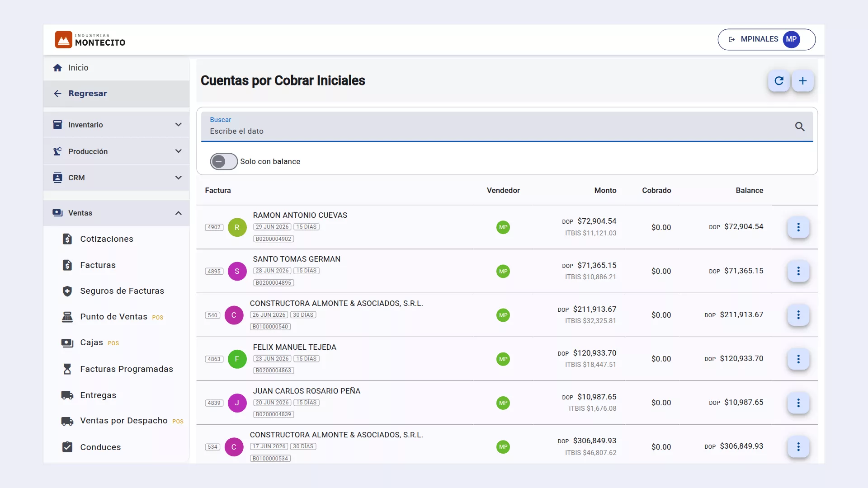Click the J avatar of Juan Carlos Rosario
Screen dimensions: 868x488
237,403
